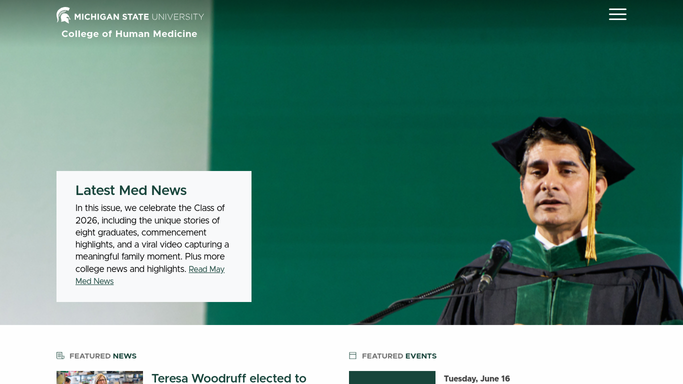
Task: Click the Tuesday, June 16 event date
Action: click(x=477, y=379)
